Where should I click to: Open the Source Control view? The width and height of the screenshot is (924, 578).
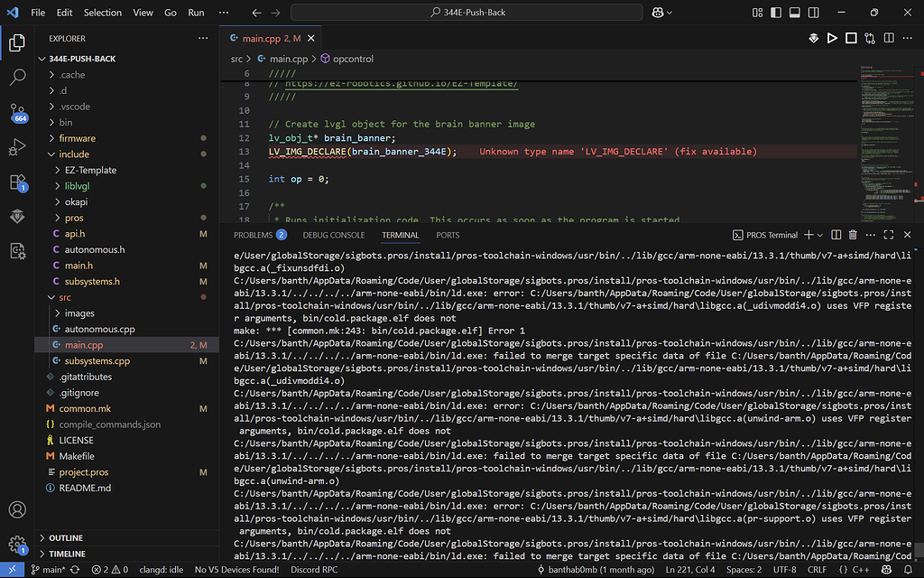tap(18, 112)
